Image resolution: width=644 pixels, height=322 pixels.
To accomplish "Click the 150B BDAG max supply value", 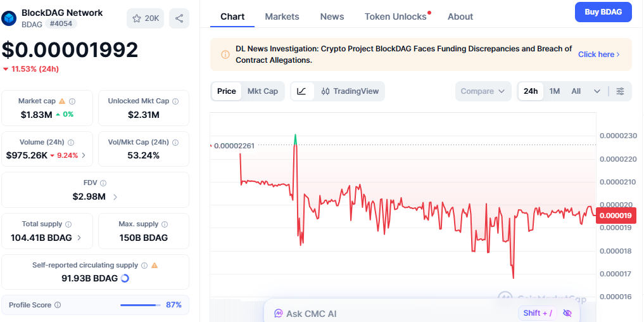I will click(x=144, y=238).
